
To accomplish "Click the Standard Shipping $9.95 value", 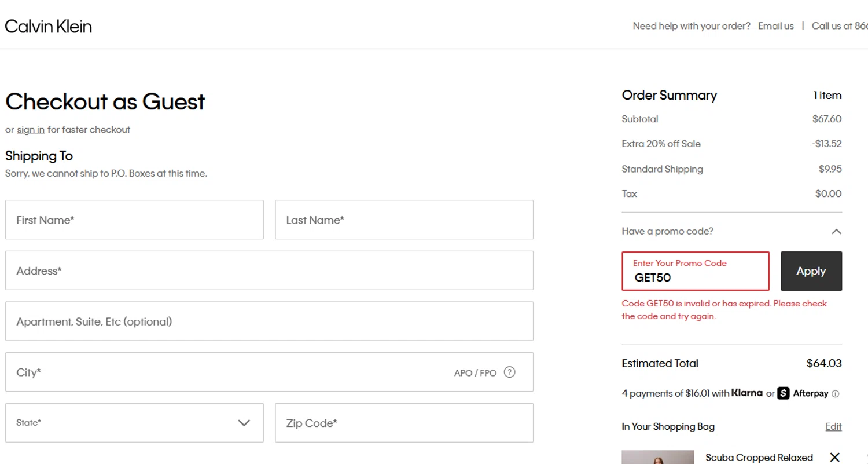I will pyautogui.click(x=830, y=169).
